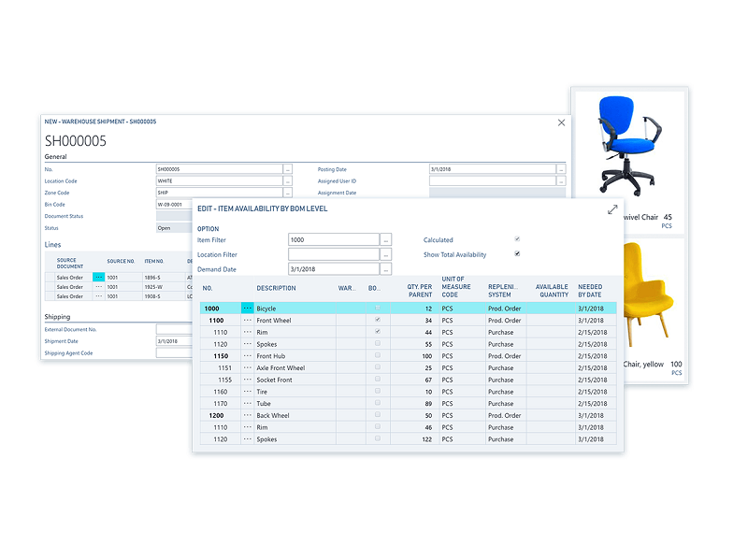The height and width of the screenshot is (560, 748).
Task: Click item no. 1896-S in shipment lines
Action: (x=152, y=278)
